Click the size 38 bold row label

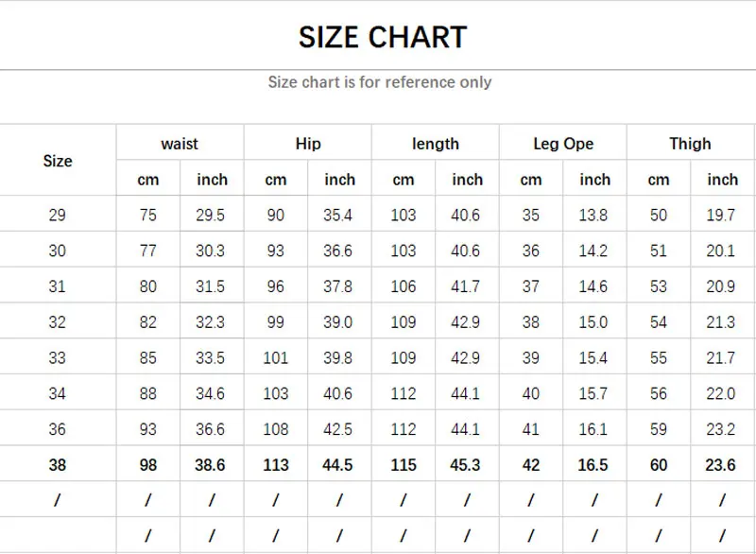[x=58, y=465]
